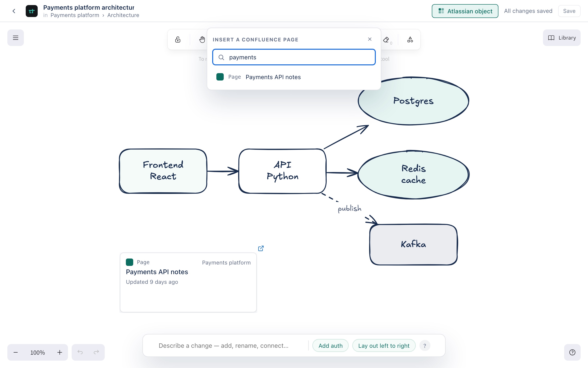Select the Redis cache ellipse
588x368 pixels.
(413, 175)
